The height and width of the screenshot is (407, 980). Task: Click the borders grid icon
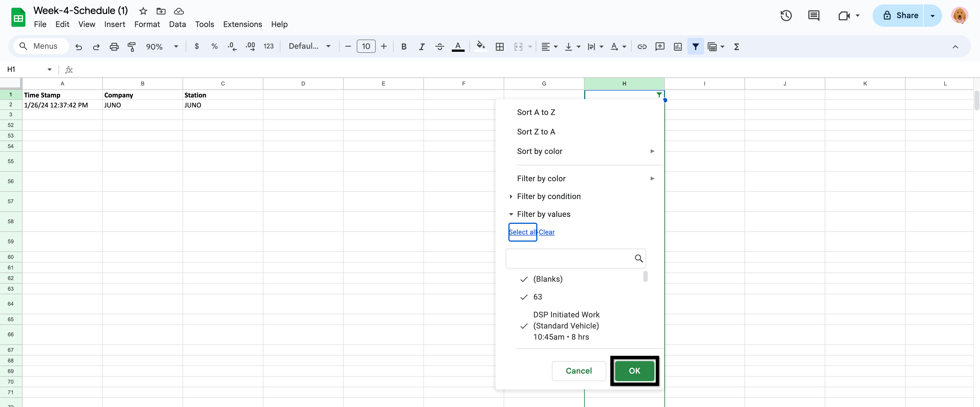(x=499, y=46)
